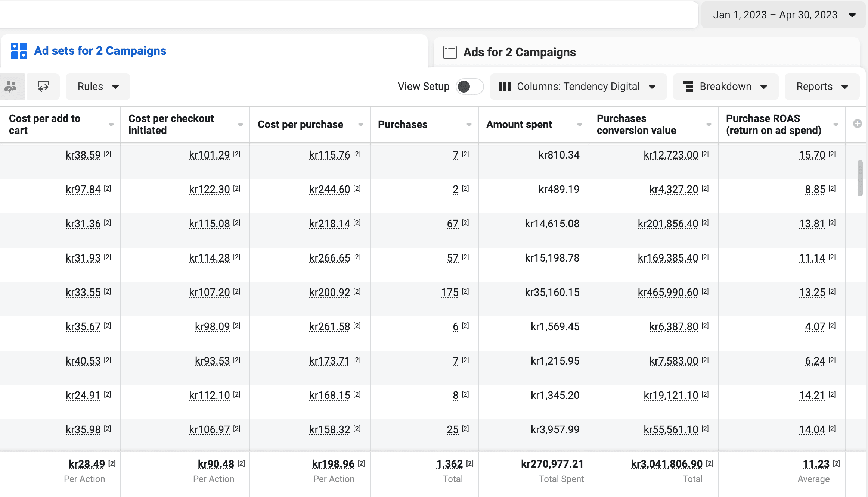868x497 pixels.
Task: Click the [2] footnote beside kr38.59
Action: click(108, 154)
